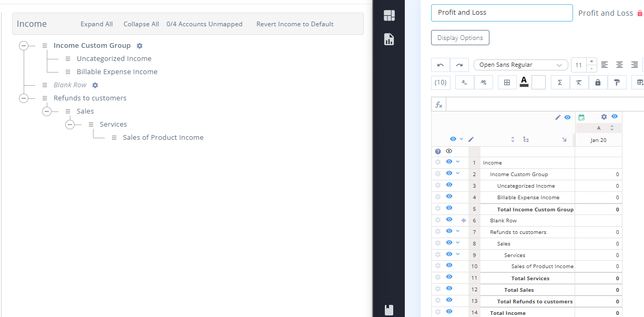Toggle the black outline eye beside the help icon
The height and width of the screenshot is (317, 644).
tap(449, 151)
